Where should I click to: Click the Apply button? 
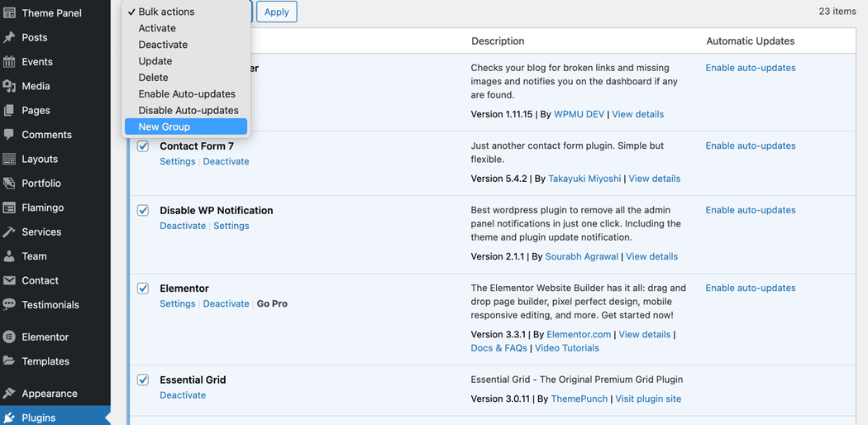(277, 12)
